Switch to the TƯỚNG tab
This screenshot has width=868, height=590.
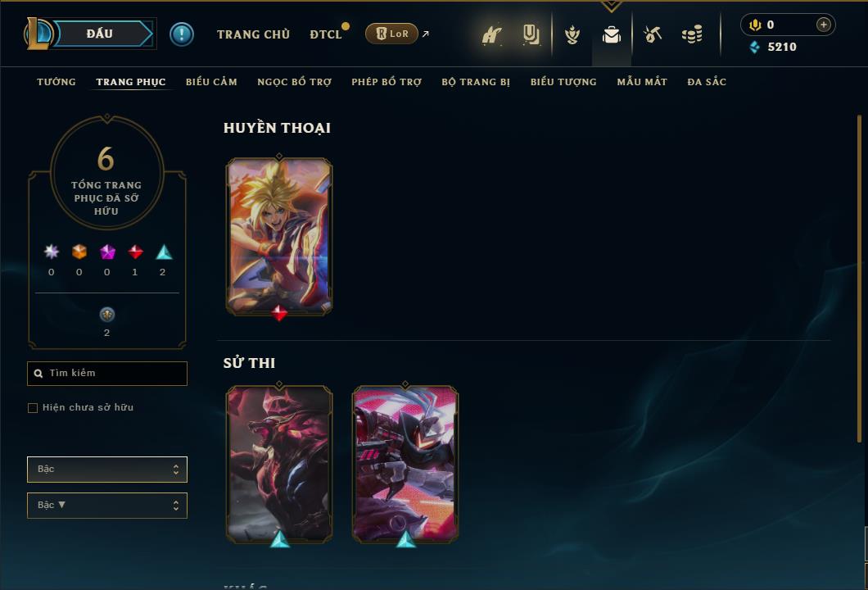click(x=56, y=82)
